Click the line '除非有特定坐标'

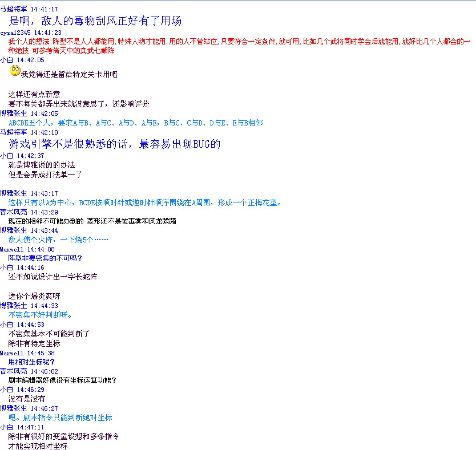tap(34, 344)
